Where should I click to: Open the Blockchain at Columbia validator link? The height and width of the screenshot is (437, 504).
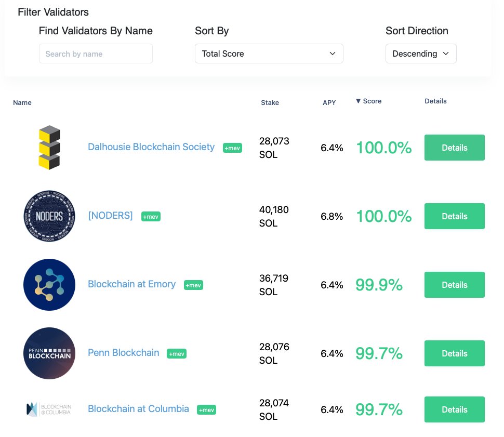[138, 409]
